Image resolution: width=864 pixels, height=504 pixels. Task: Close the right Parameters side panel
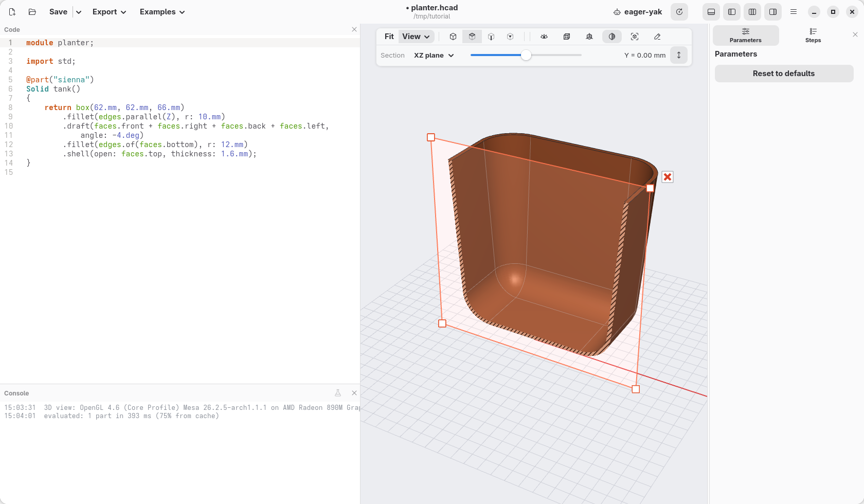[x=855, y=34]
